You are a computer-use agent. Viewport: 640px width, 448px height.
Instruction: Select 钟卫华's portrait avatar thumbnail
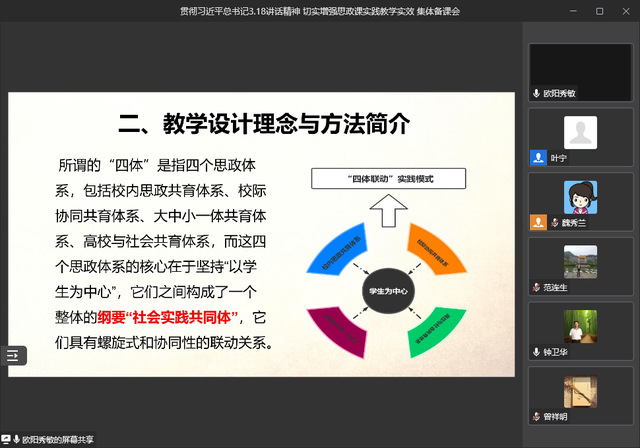[x=580, y=326]
